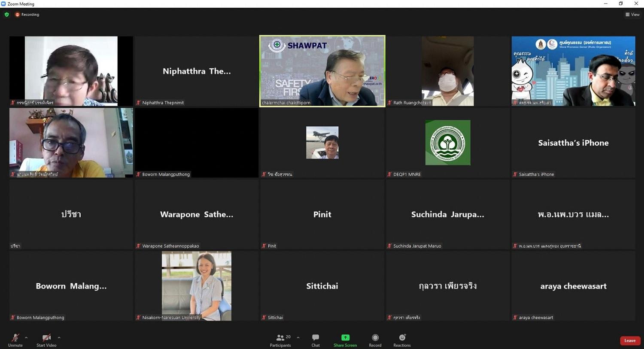The height and width of the screenshot is (349, 644).
Task: Click muted mic icon beside Nisakorn-Naresuan University
Action: pyautogui.click(x=139, y=318)
